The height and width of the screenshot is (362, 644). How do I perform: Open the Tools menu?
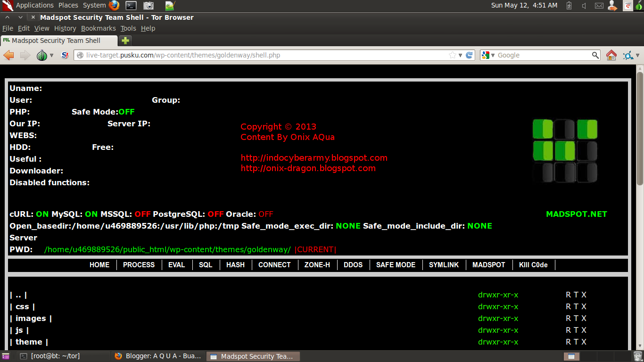coord(128,28)
